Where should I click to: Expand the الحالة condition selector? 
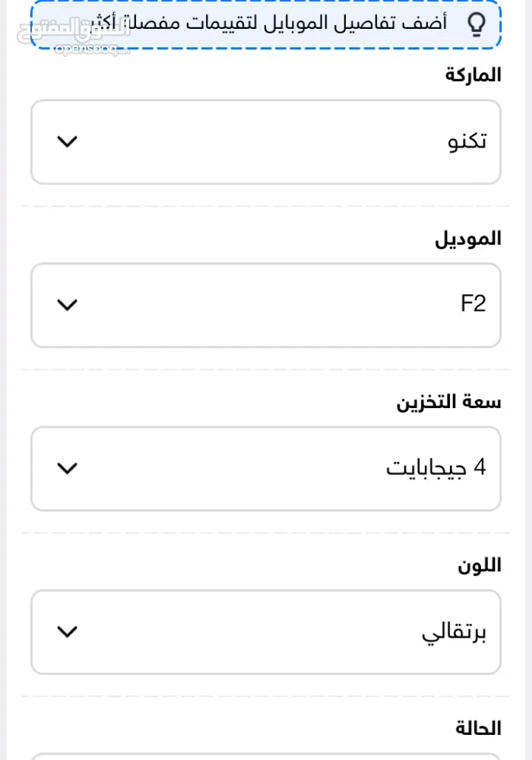point(266,757)
